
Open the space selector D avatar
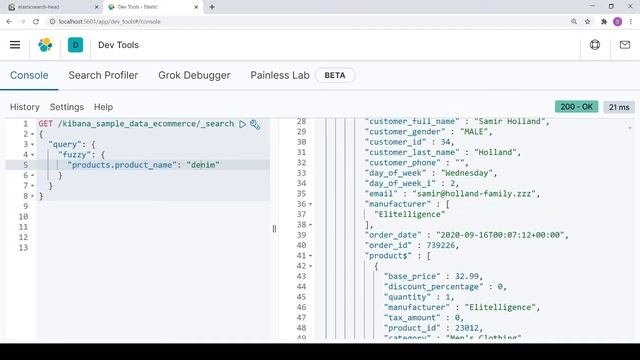(76, 45)
